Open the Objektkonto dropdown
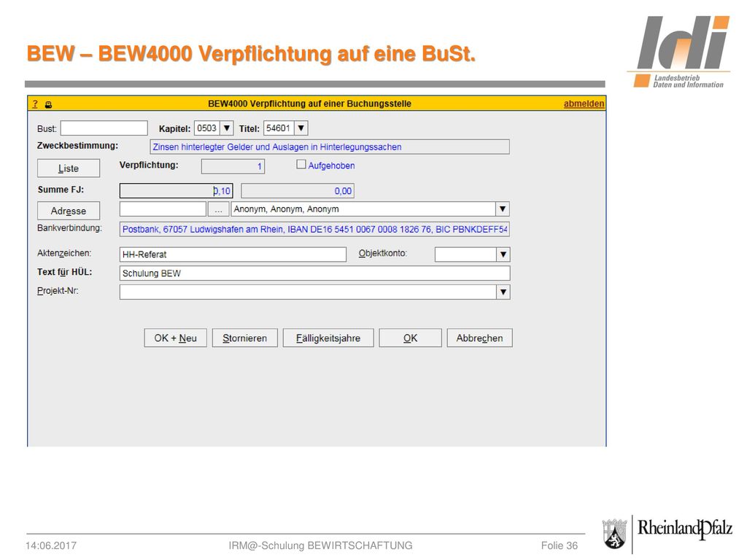Viewport: 747px width, 560px height. (x=503, y=254)
